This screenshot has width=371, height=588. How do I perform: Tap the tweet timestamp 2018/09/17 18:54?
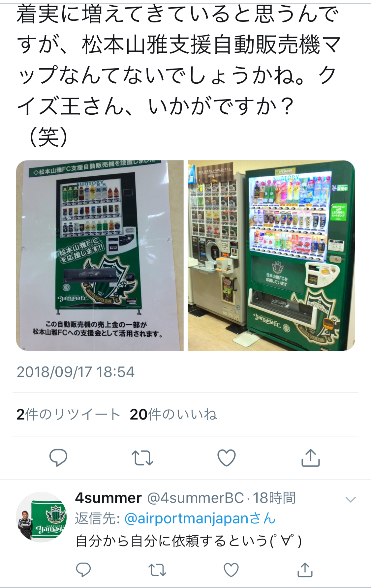[x=76, y=372]
